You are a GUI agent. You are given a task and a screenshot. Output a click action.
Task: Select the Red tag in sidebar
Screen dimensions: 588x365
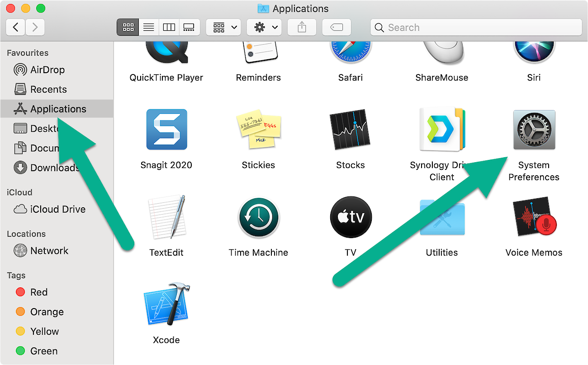tap(38, 292)
